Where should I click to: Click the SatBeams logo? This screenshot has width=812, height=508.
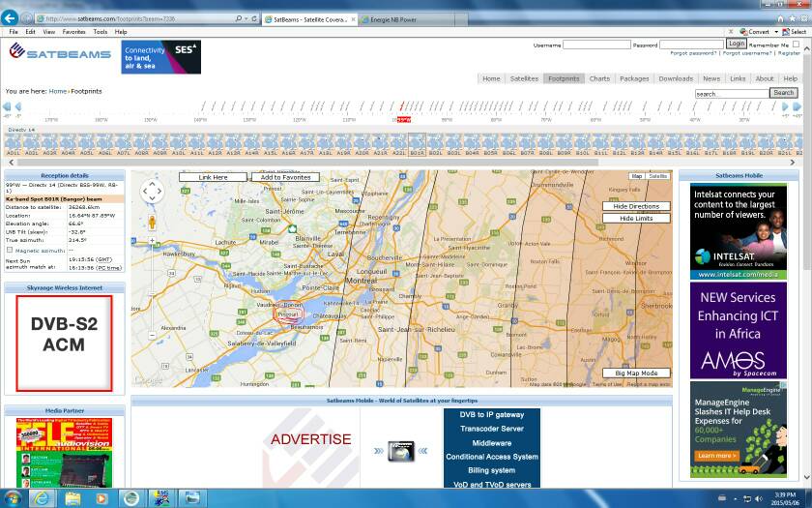coord(60,52)
